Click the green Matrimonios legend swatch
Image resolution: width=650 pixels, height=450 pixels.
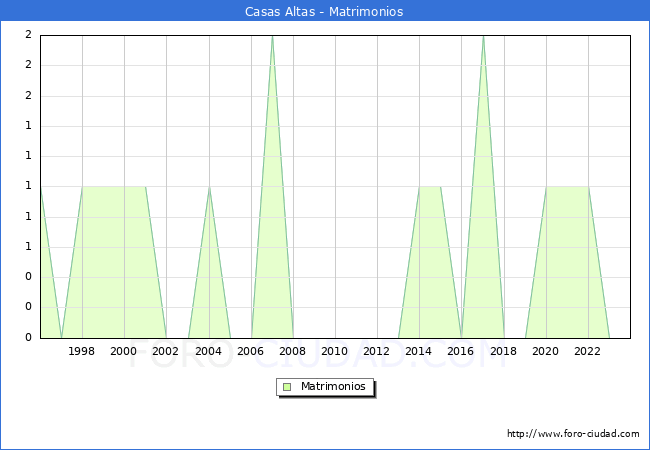[287, 387]
